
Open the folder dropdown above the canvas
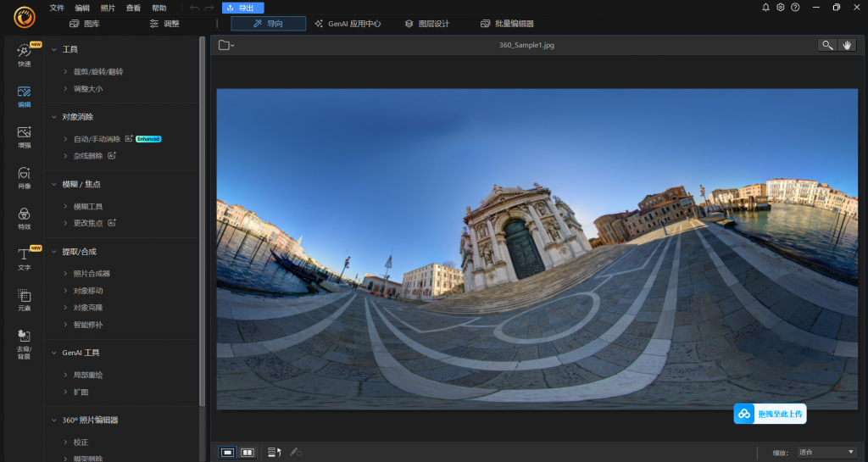pos(226,45)
